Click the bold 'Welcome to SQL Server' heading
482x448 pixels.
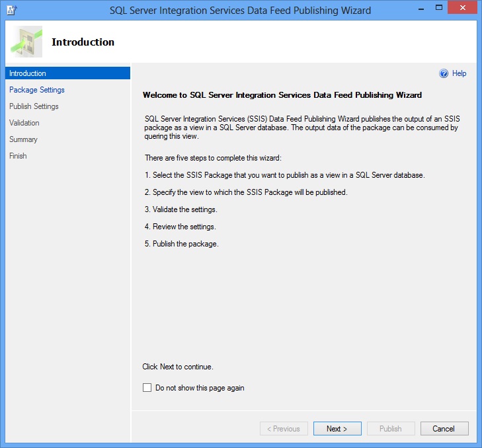[x=282, y=95]
